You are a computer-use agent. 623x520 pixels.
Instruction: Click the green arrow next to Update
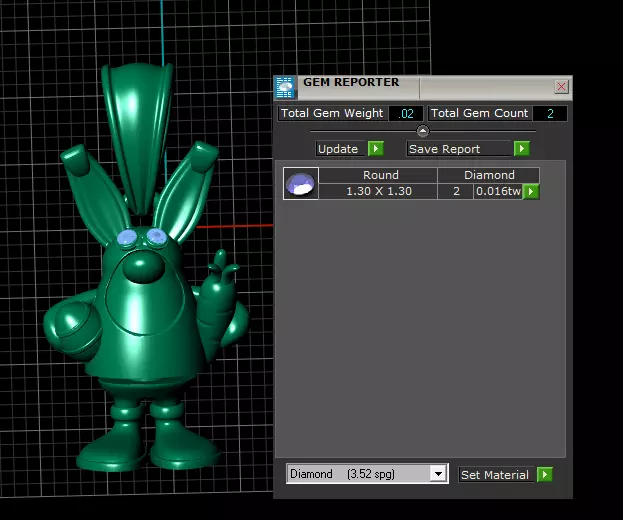point(375,149)
